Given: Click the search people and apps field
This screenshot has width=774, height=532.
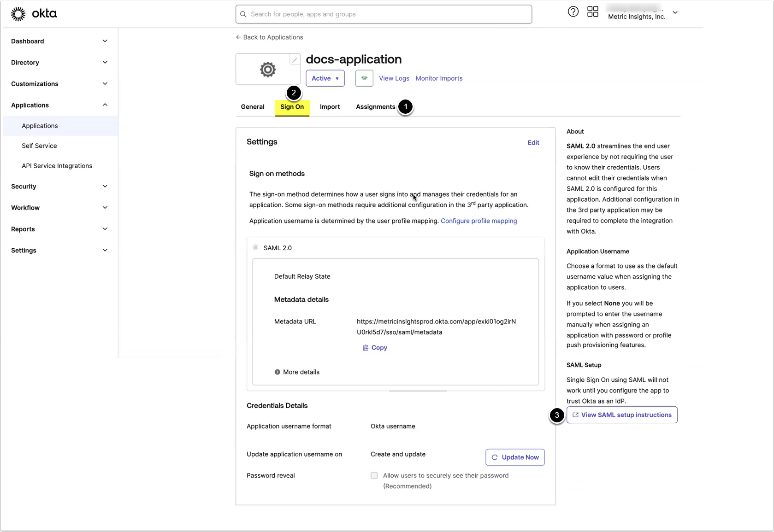Looking at the screenshot, I should (384, 14).
